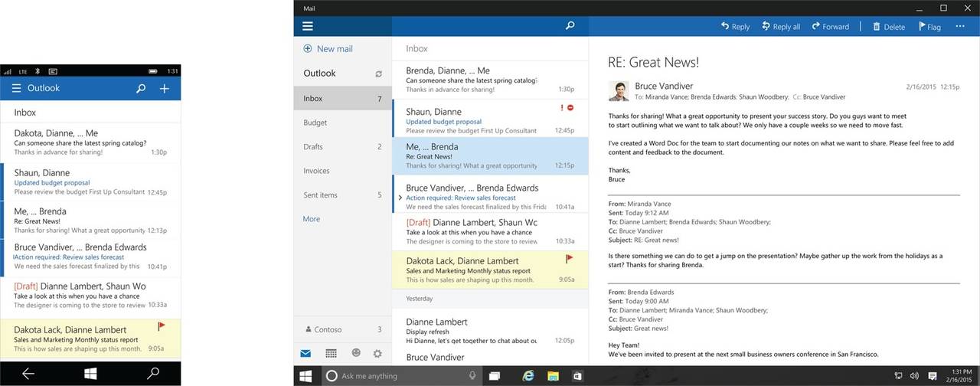Screen dimensions: 980x386
Task: Click the Inbox heading in desktop message list
Action: click(416, 48)
